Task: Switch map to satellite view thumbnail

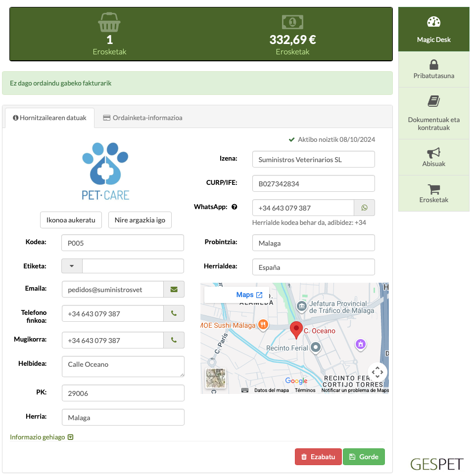Action: 216,378
